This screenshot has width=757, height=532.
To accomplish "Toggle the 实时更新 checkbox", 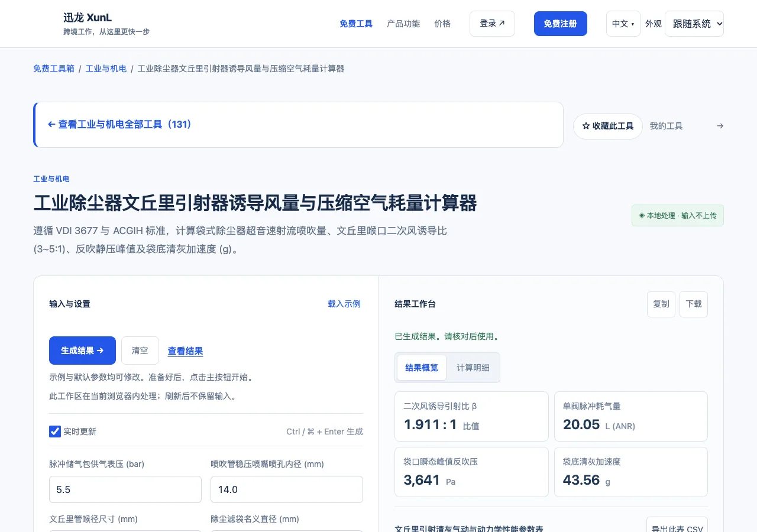I will pyautogui.click(x=55, y=432).
